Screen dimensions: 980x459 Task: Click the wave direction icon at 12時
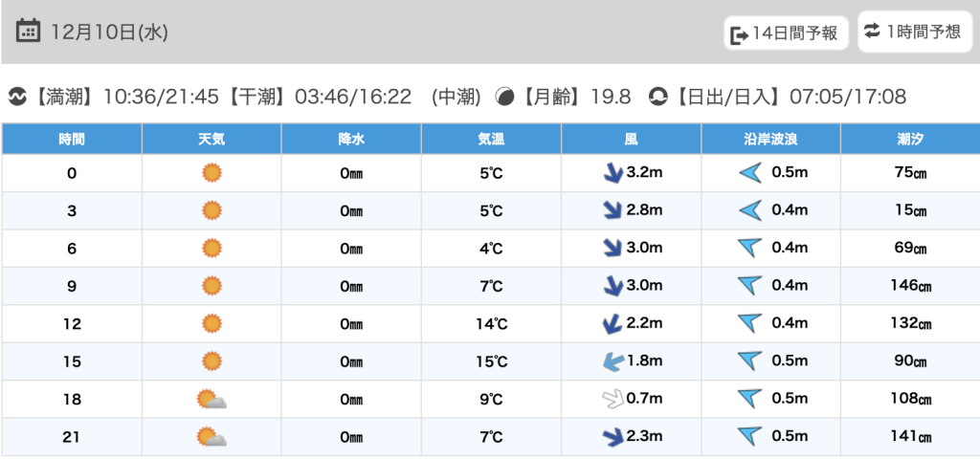749,324
